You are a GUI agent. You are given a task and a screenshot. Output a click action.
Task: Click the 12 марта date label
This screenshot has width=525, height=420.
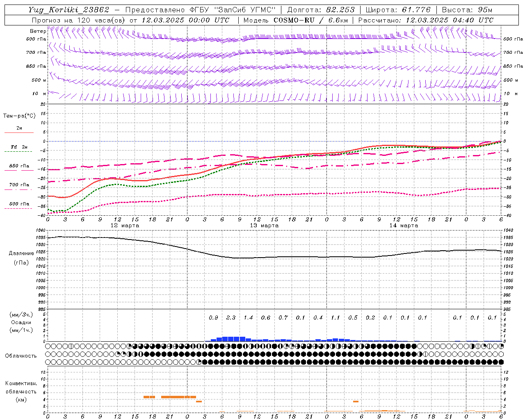point(125,226)
